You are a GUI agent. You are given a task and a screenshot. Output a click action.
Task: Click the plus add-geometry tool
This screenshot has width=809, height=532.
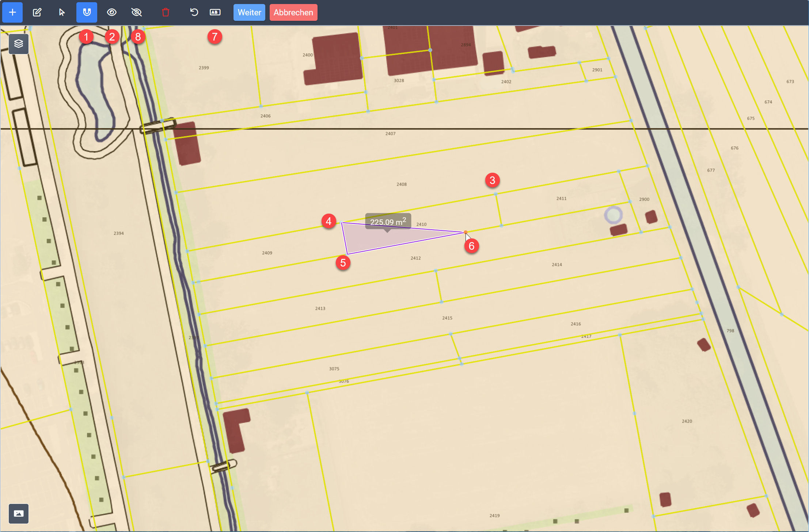[12, 12]
